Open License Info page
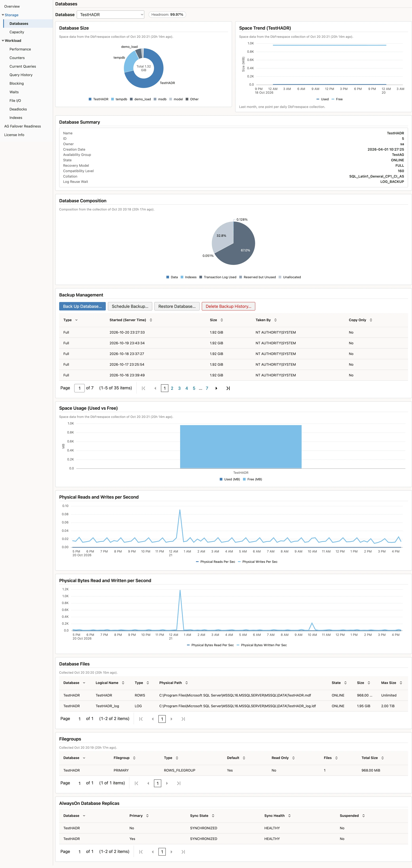 click(x=14, y=135)
